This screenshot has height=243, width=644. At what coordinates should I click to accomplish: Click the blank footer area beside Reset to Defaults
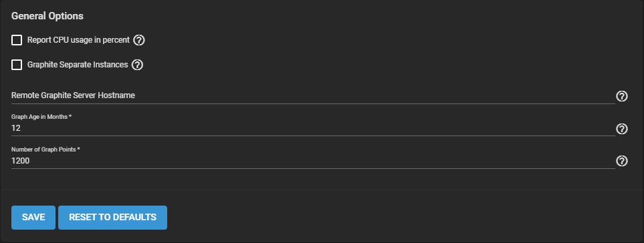403,218
